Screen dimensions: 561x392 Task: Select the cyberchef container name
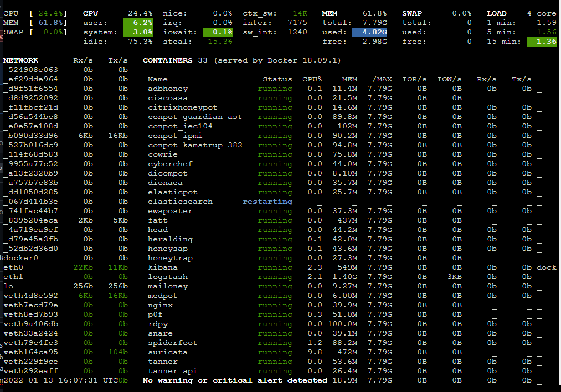pos(171,164)
